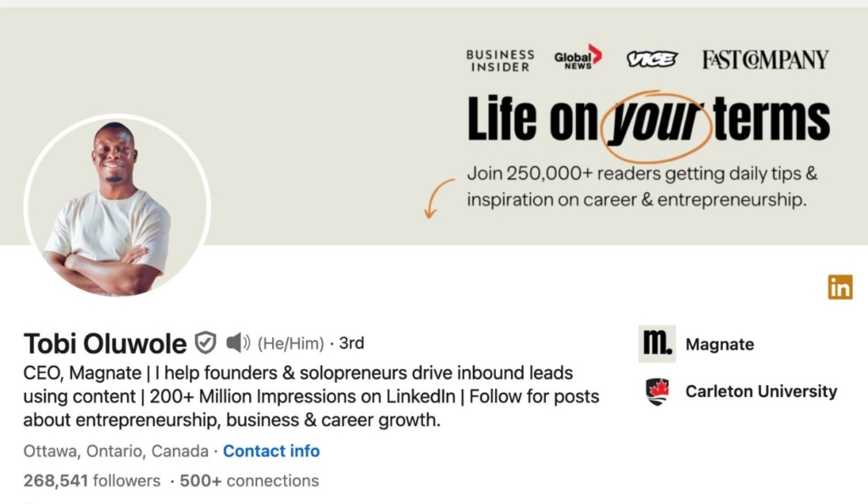Click the orange curved arrow in banner
The height and width of the screenshot is (504, 868).
[439, 198]
